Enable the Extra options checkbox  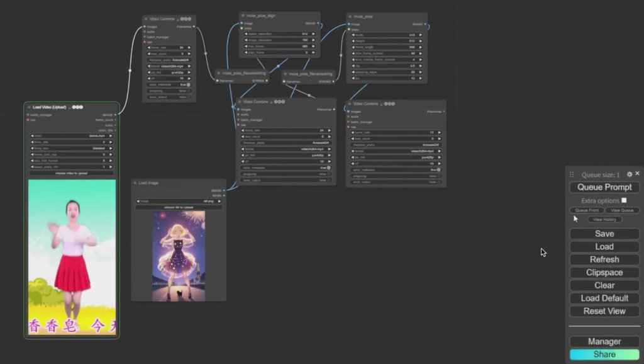coord(624,200)
